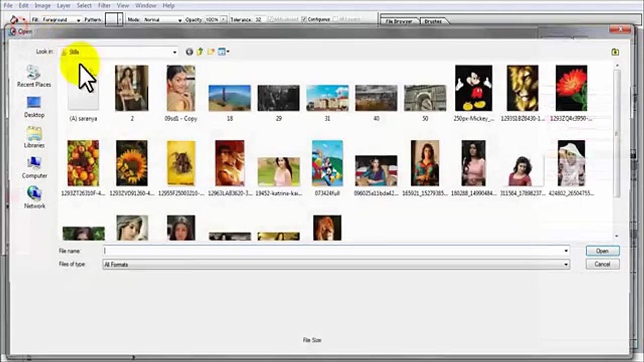Open the Layer menu

[x=64, y=6]
